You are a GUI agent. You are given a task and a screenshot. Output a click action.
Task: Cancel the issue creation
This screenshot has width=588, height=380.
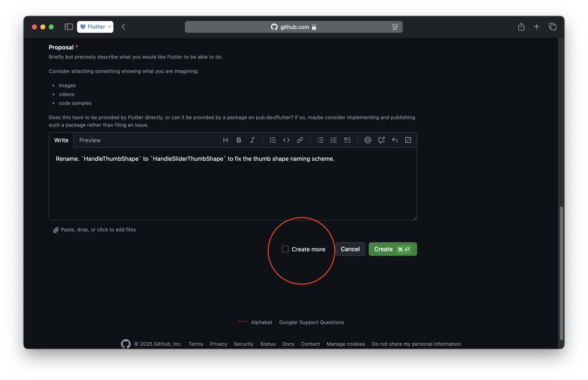click(350, 249)
